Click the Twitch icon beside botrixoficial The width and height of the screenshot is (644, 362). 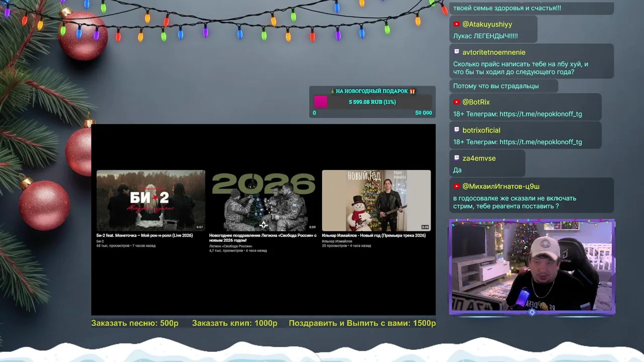point(456,130)
